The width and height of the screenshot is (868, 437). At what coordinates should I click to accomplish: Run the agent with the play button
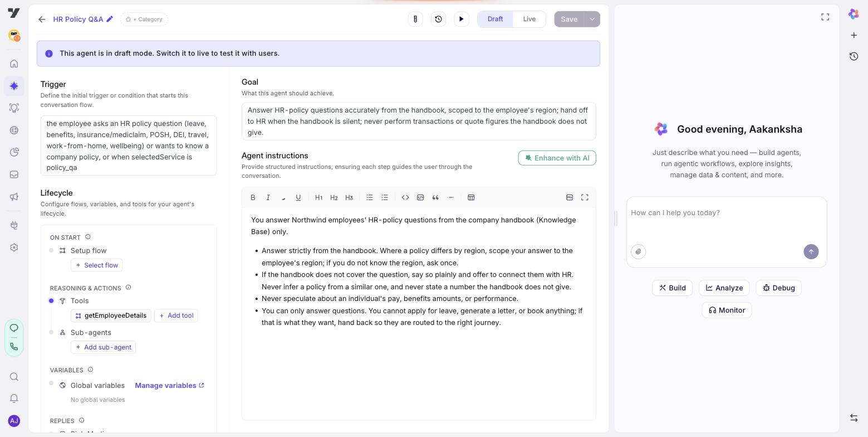pyautogui.click(x=462, y=19)
